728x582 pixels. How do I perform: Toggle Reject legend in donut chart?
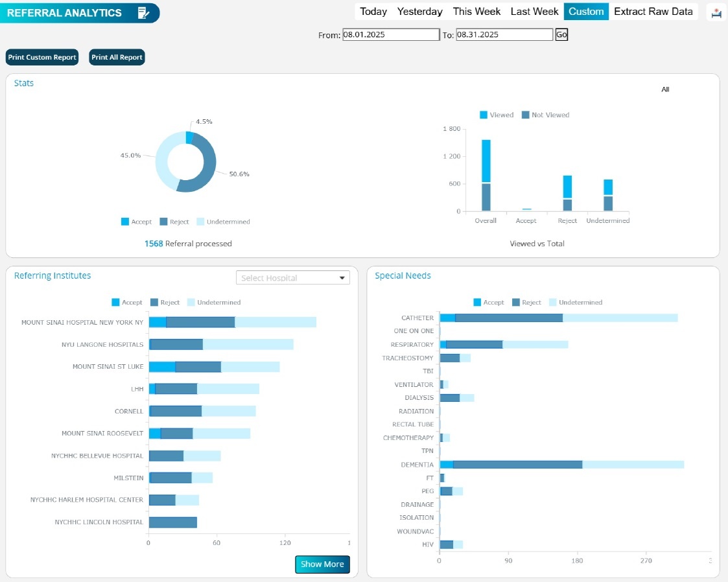pyautogui.click(x=174, y=222)
